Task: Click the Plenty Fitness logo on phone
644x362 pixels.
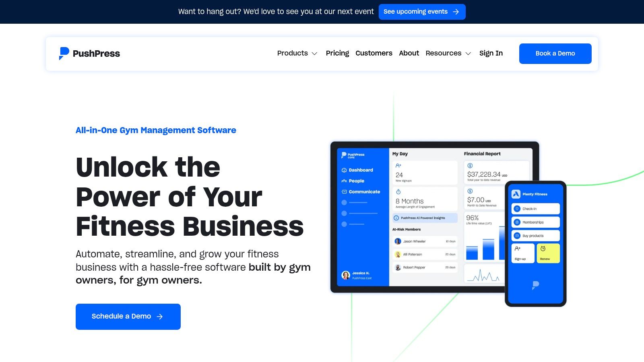Action: (516, 194)
